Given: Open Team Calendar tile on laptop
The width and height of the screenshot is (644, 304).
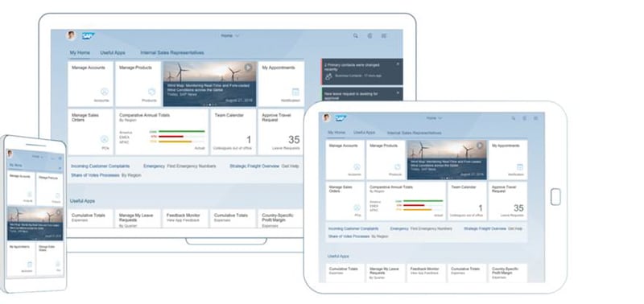Looking at the screenshot, I should click(233, 132).
